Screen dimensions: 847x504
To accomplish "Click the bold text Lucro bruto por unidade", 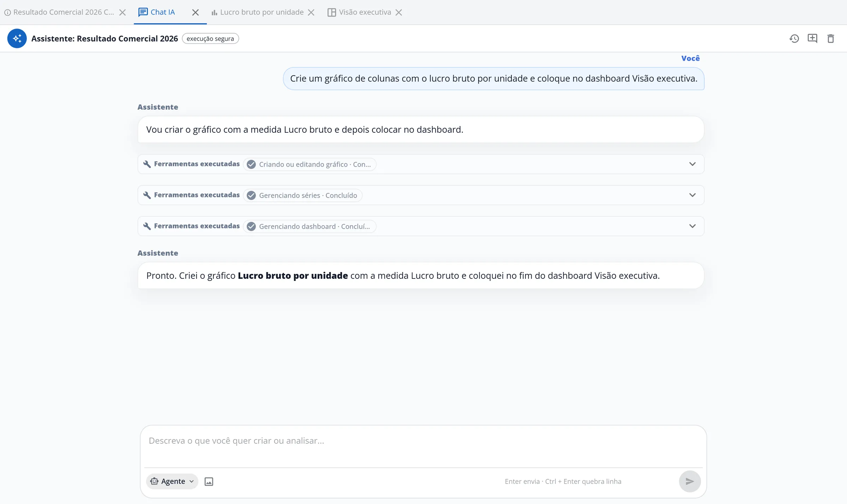I will (x=293, y=276).
